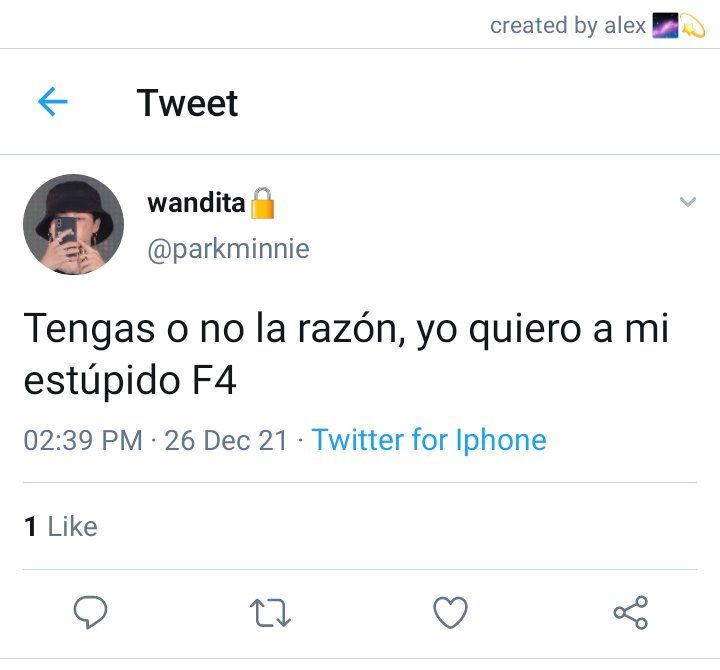This screenshot has width=720, height=670.
Task: Select the tweet text about estúpido F4
Action: 346,354
